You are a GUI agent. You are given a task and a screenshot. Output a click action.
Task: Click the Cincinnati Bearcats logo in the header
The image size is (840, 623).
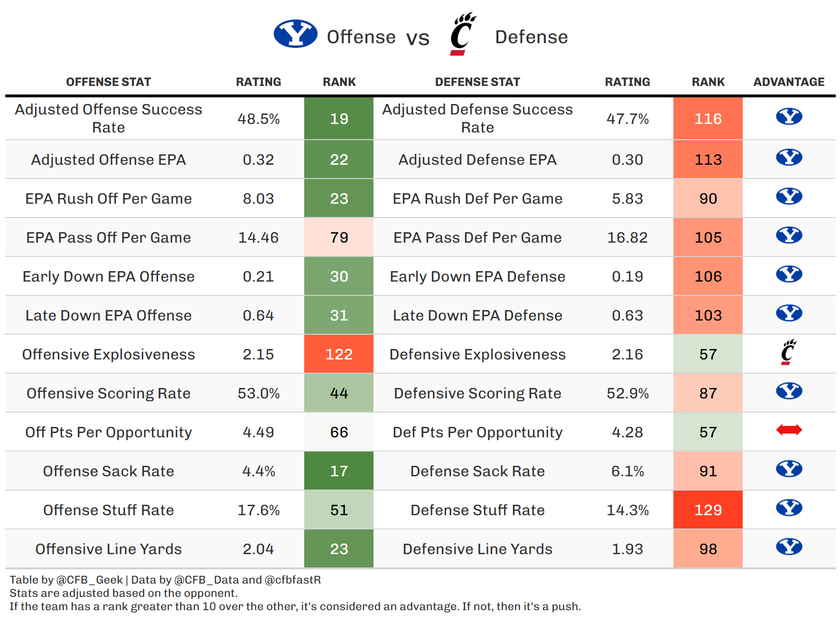tap(462, 34)
